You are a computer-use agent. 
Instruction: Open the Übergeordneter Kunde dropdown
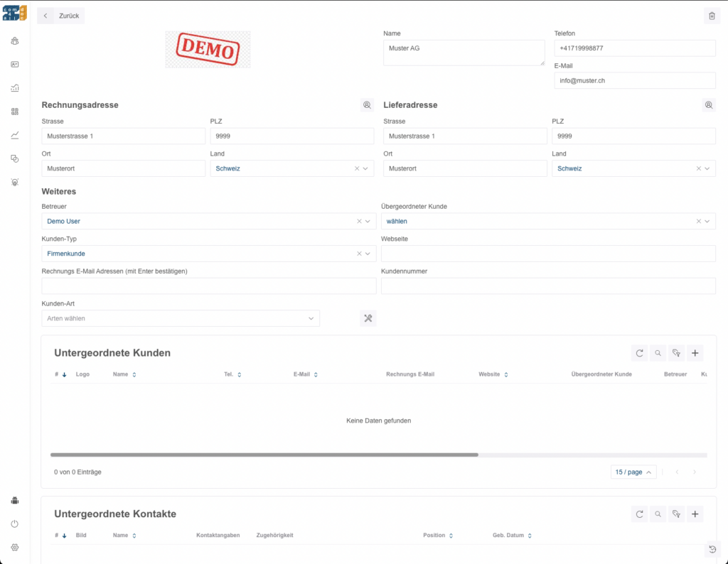click(x=707, y=222)
